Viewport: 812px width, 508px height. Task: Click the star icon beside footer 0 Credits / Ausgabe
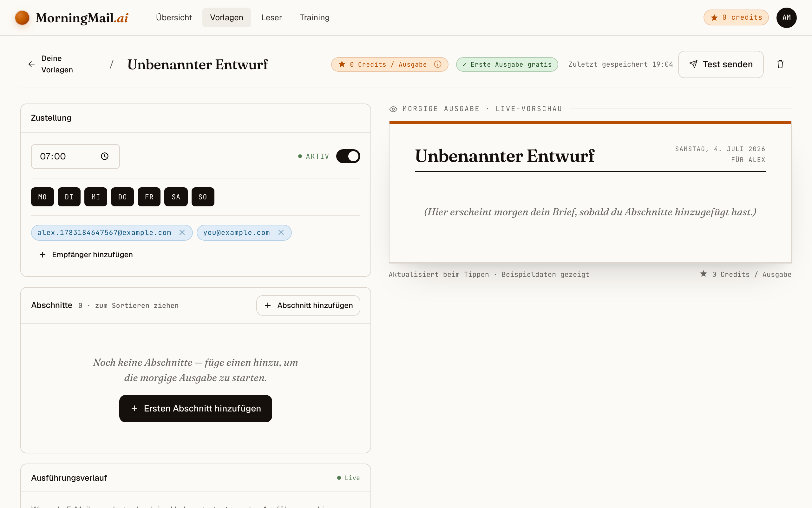click(x=704, y=274)
